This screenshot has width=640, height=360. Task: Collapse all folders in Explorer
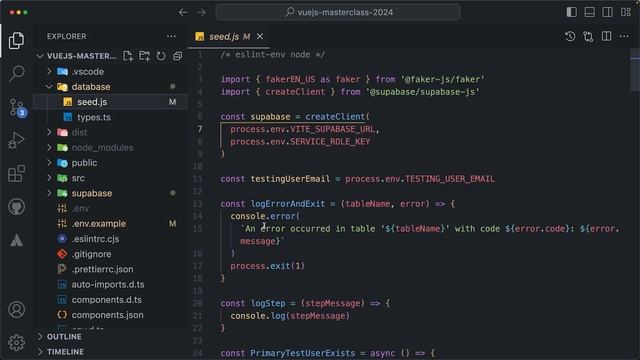pyautogui.click(x=177, y=56)
